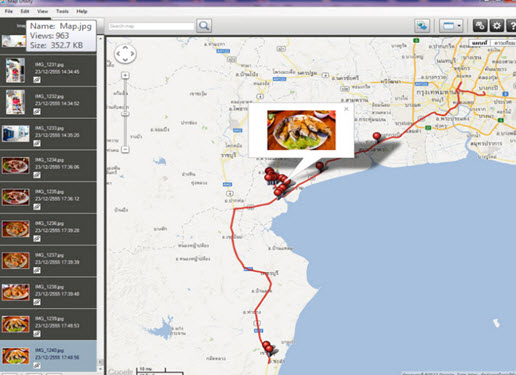This screenshot has height=375, width=516.
Task: Click the date 23/12/2555 17:39:39
Action: pos(57,262)
